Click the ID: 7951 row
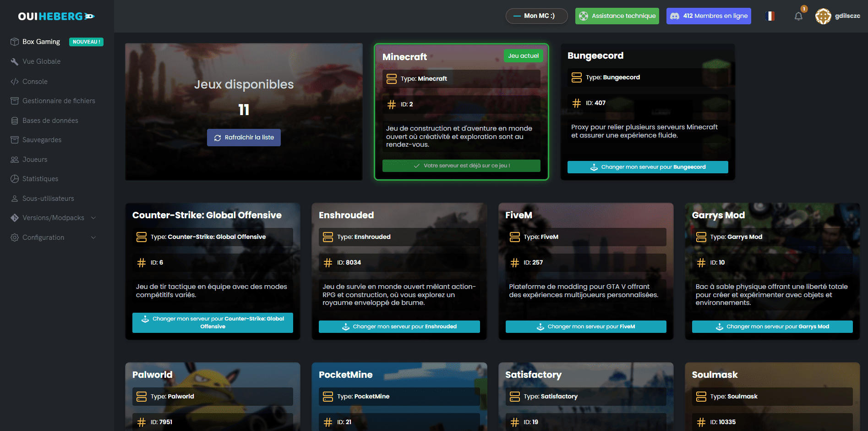 coord(213,422)
